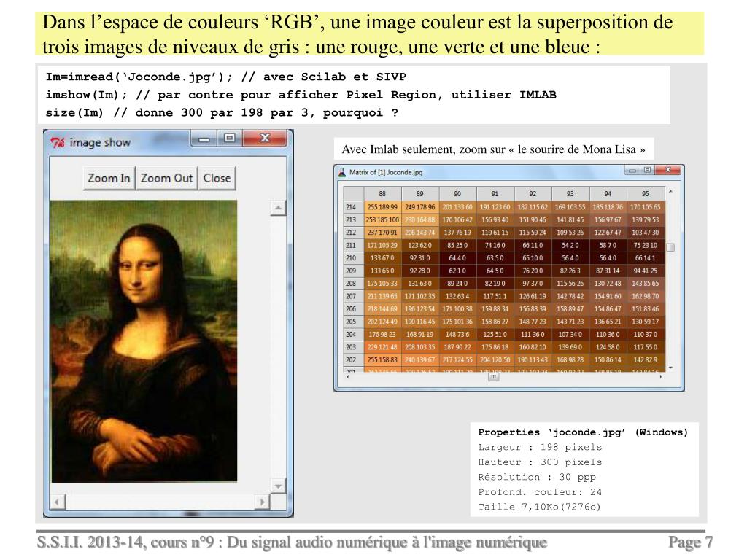
Task: Click scroll-up arrow in Matrix window
Action: click(x=671, y=192)
